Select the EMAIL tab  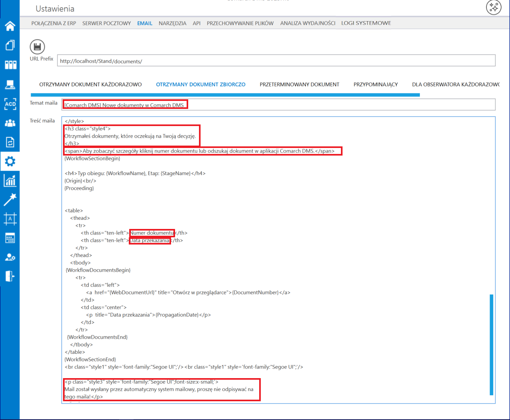145,23
